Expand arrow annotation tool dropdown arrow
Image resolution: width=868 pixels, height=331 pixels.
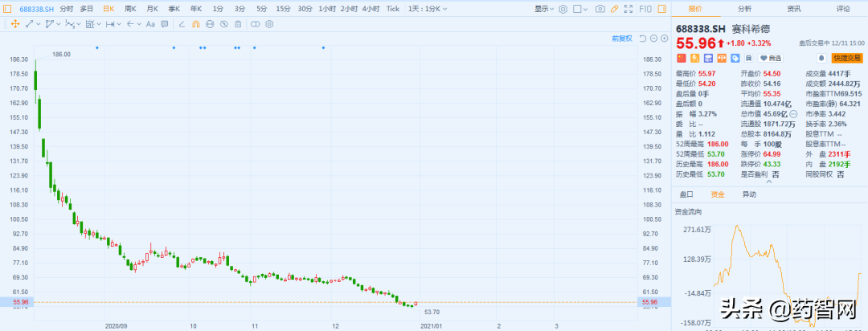(139, 24)
